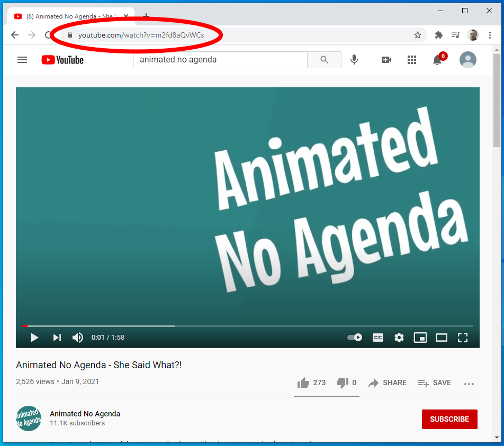Click the site lock icon in address bar

pyautogui.click(x=70, y=35)
